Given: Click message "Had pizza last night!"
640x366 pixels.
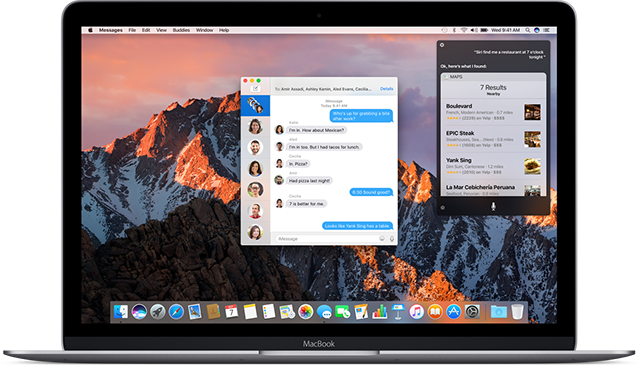Looking at the screenshot, I should [x=309, y=180].
